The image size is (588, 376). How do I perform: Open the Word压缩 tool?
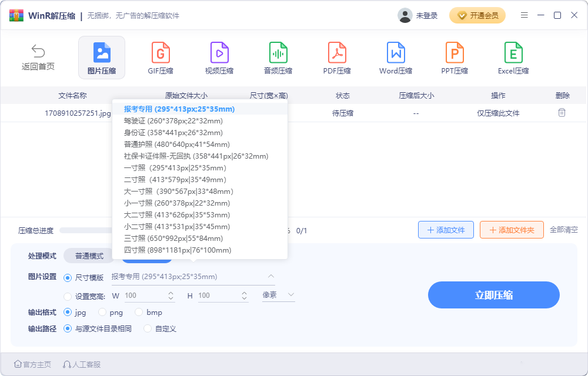pyautogui.click(x=395, y=58)
